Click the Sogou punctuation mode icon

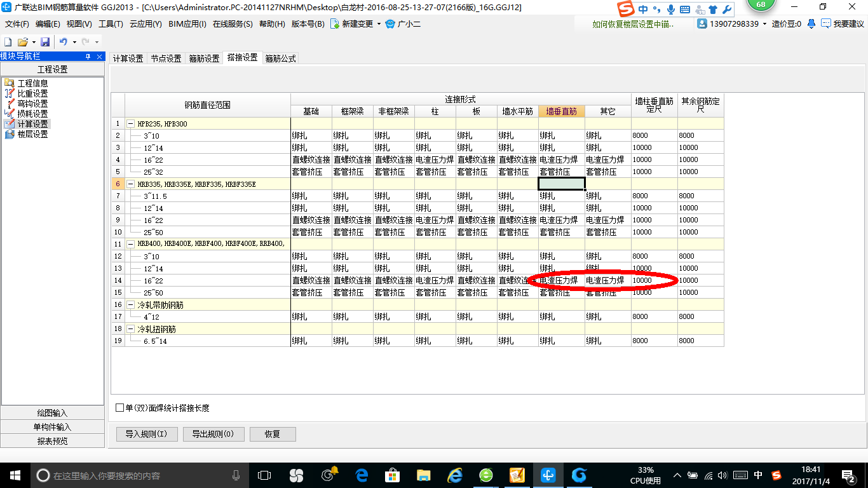coord(658,10)
